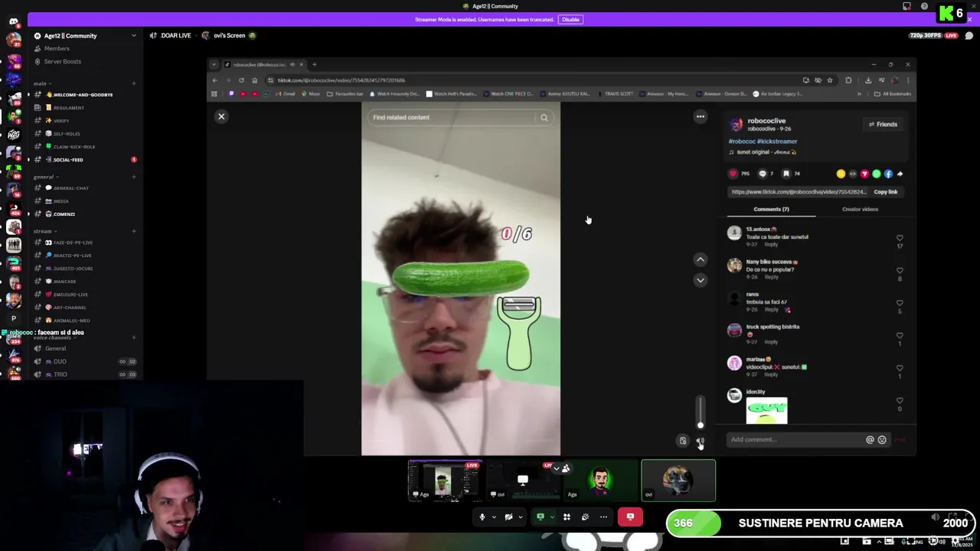Like the comment by Nany biko suceava
The image size is (980, 551).
point(900,270)
